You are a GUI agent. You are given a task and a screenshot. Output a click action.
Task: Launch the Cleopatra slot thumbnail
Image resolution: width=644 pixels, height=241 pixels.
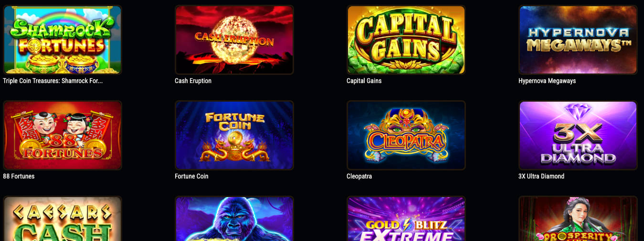point(406,135)
